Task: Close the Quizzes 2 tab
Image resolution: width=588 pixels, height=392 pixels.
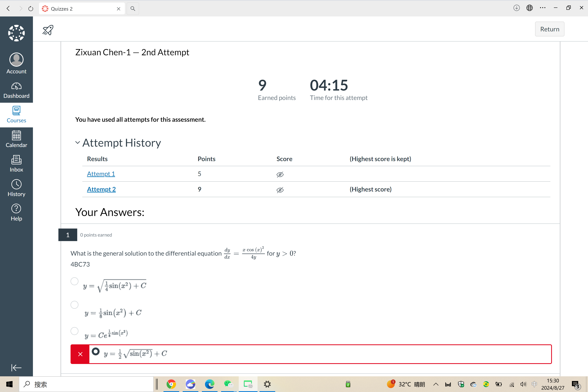Action: pyautogui.click(x=119, y=9)
